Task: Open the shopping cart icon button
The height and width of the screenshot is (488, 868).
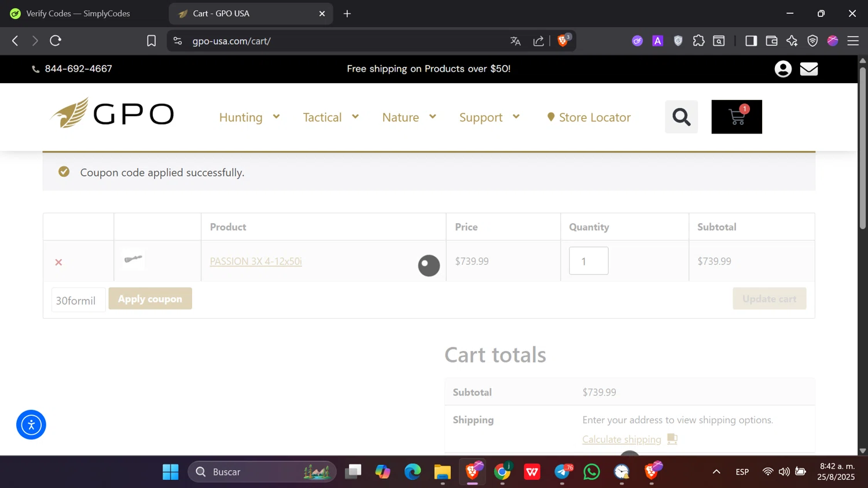Action: [x=737, y=117]
